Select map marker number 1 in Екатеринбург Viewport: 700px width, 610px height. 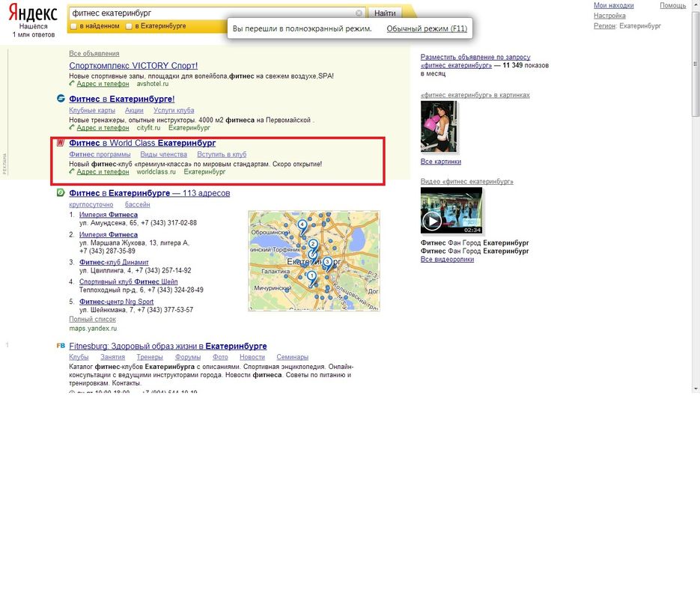[312, 275]
